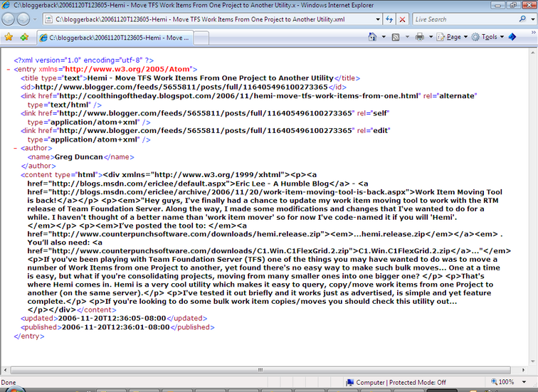The image size is (538, 392).
Task: Click the updated timestamp 2006-11-20T12:36:05-08:00
Action: (x=112, y=318)
